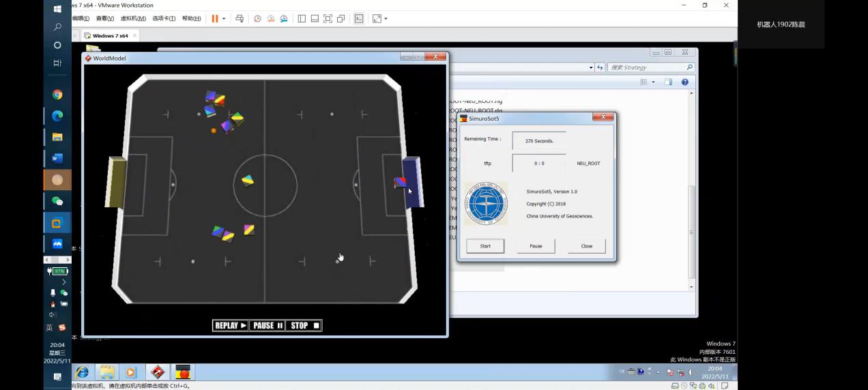868x390 pixels.
Task: Toggle VMware full screen mode icon
Action: coord(328,18)
